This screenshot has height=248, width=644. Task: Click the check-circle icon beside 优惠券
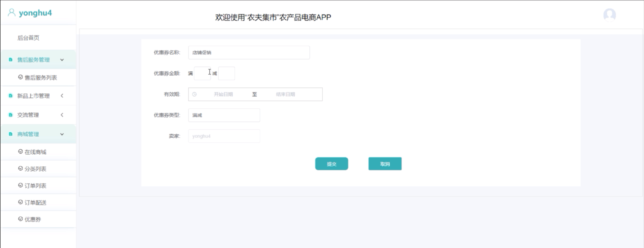[x=21, y=219]
